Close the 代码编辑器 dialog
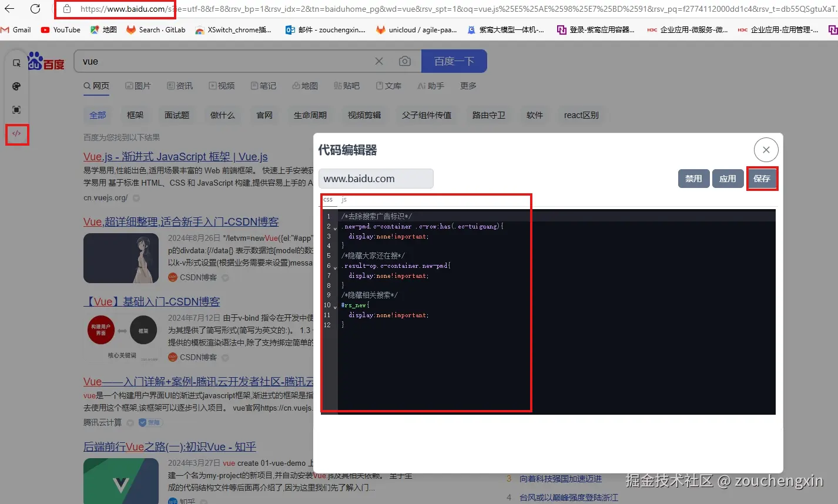The image size is (838, 504). [x=766, y=150]
